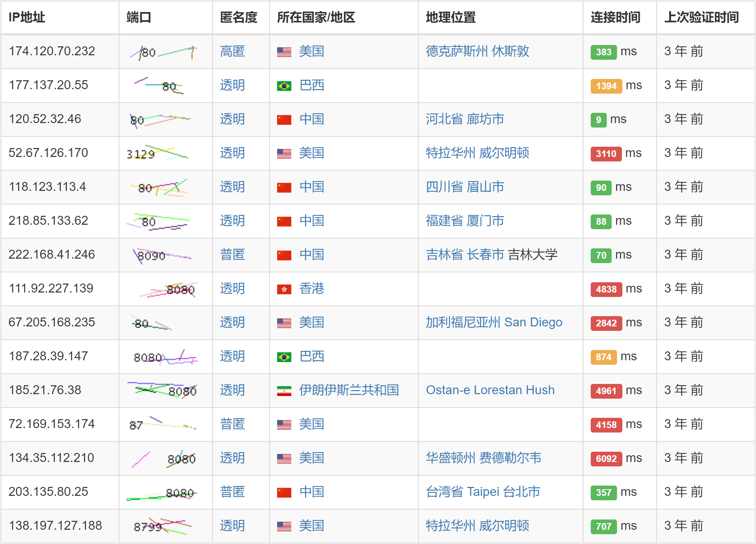Open 特拉华州 威尔明顿 link for 52.67.126.170
The image size is (756, 544).
coord(478,153)
